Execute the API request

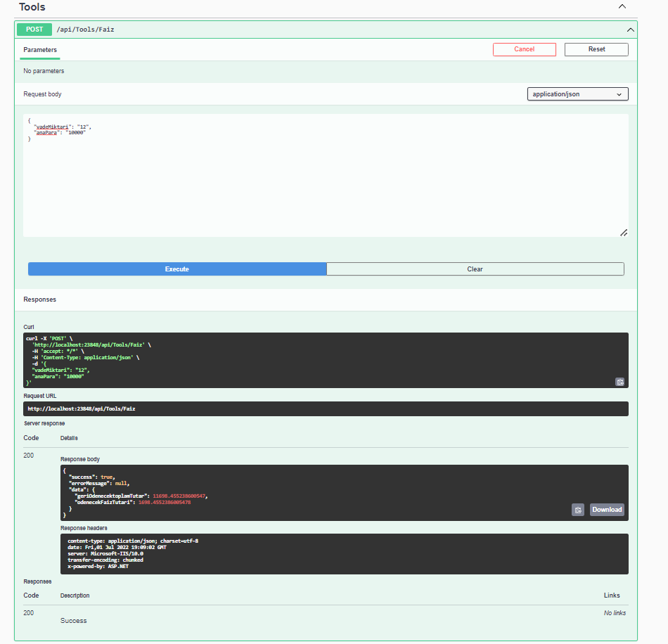(177, 269)
